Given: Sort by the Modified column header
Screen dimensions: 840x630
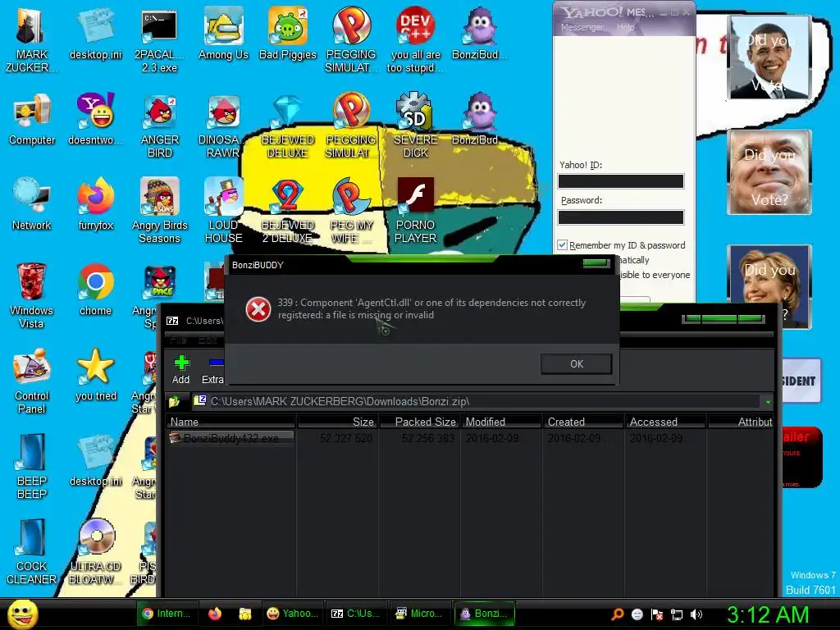Looking at the screenshot, I should pyautogui.click(x=501, y=422).
